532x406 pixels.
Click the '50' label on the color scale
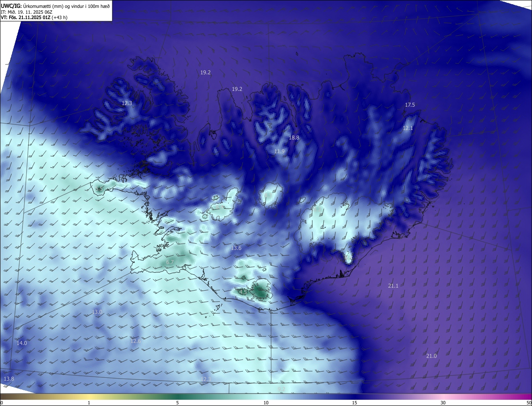click(529, 403)
